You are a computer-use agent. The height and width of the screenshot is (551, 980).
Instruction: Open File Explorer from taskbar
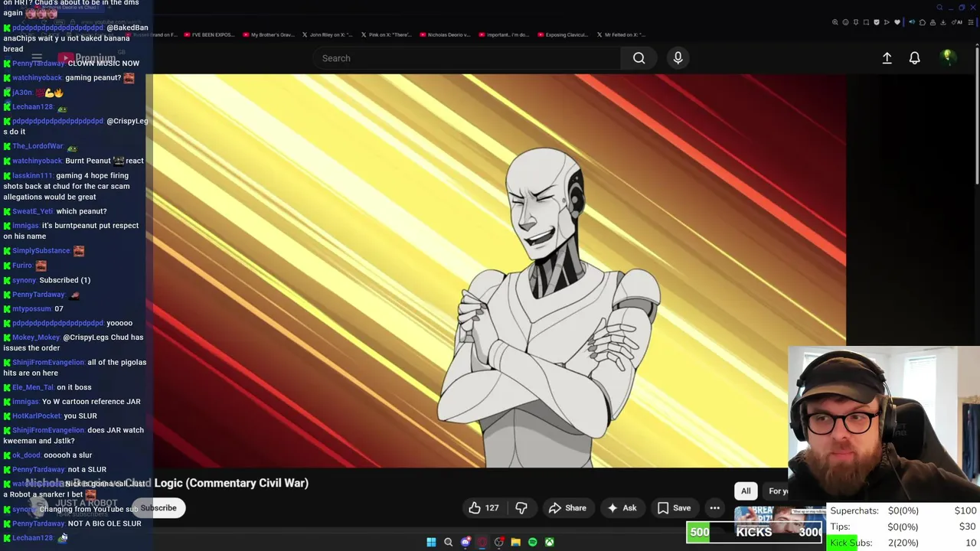click(515, 542)
